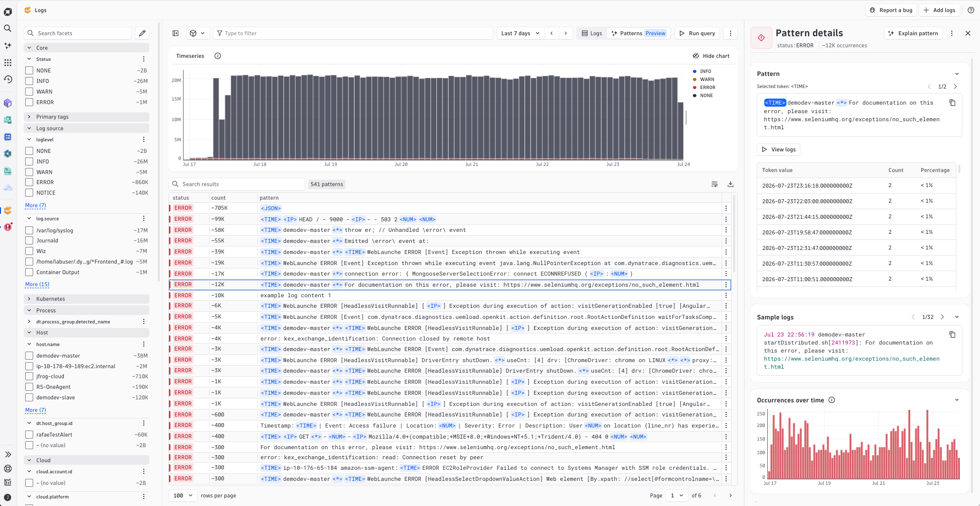The image size is (980, 506).
Task: Go to next timeframe arrow
Action: coord(566,33)
